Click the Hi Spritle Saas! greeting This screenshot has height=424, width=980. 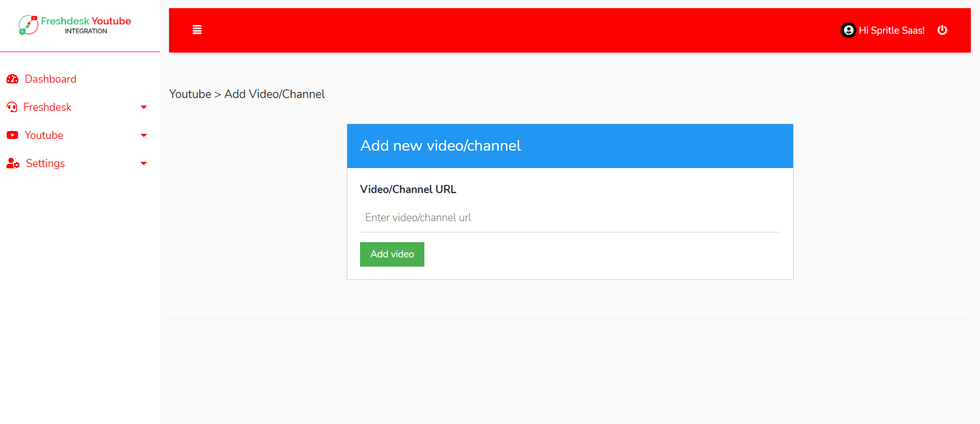click(892, 30)
